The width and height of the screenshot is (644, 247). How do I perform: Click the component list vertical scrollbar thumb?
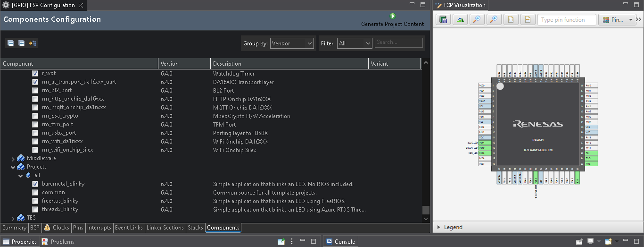(426, 210)
